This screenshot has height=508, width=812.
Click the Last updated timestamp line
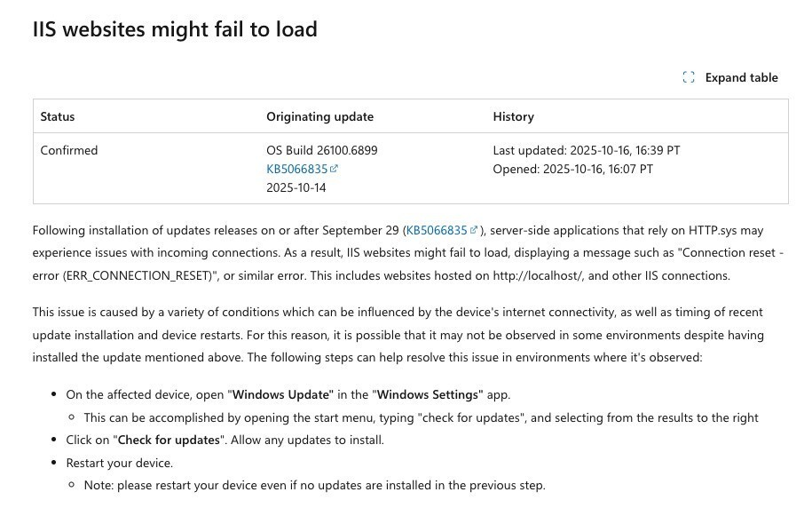point(586,150)
